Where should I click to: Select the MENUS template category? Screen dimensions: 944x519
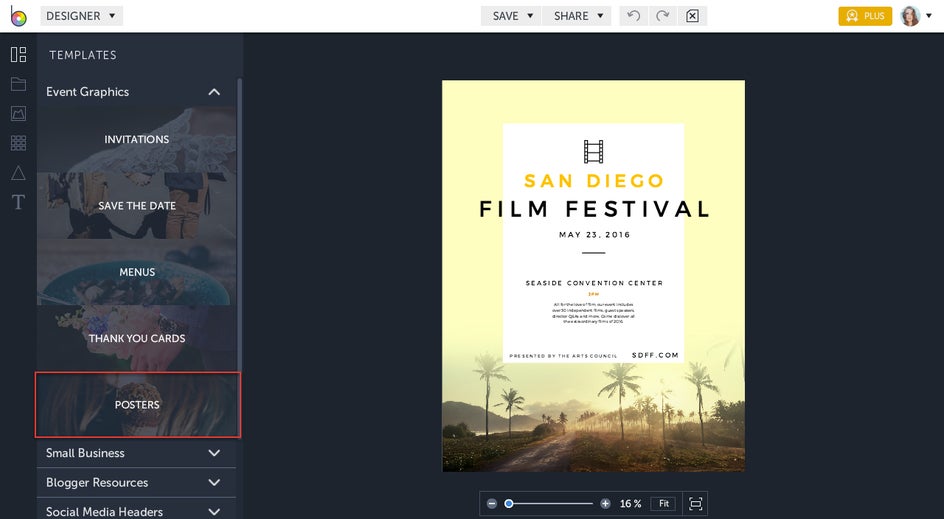click(137, 272)
